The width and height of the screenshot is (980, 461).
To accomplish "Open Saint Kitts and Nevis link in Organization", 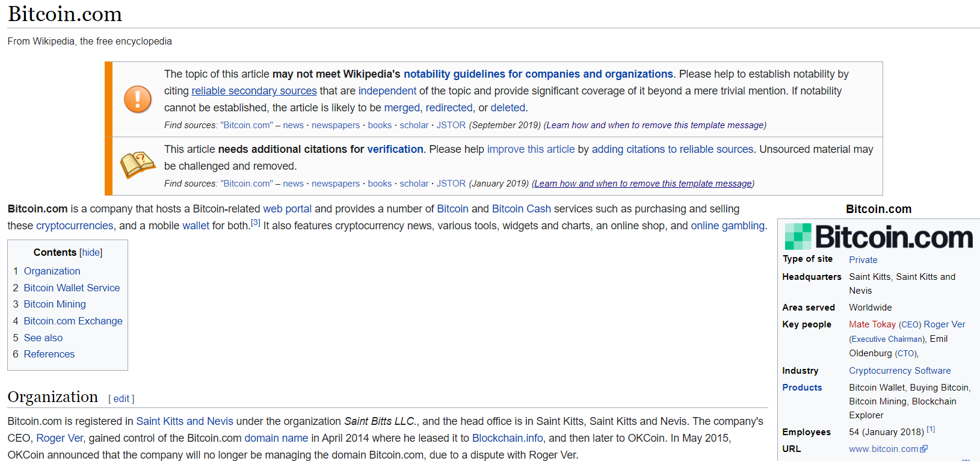I will 184,421.
